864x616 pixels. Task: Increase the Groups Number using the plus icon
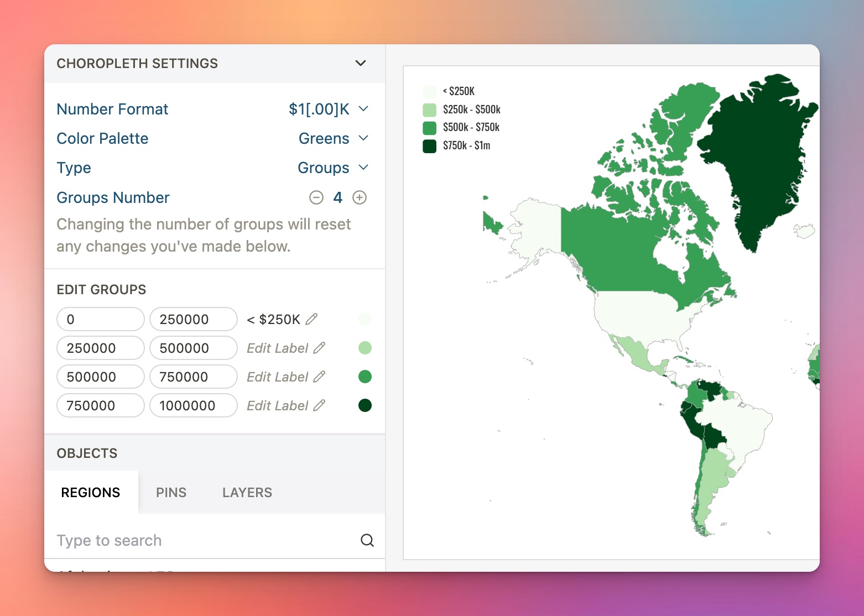360,197
